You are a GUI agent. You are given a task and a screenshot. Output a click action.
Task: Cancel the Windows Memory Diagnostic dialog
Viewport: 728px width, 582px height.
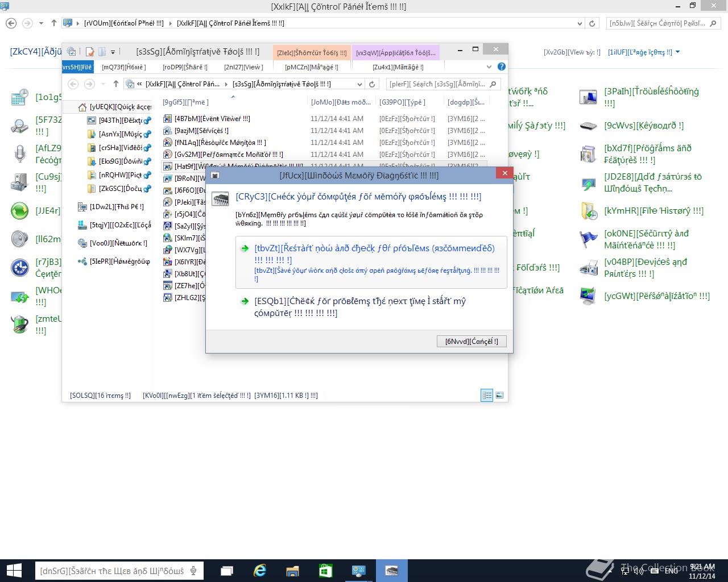click(471, 341)
